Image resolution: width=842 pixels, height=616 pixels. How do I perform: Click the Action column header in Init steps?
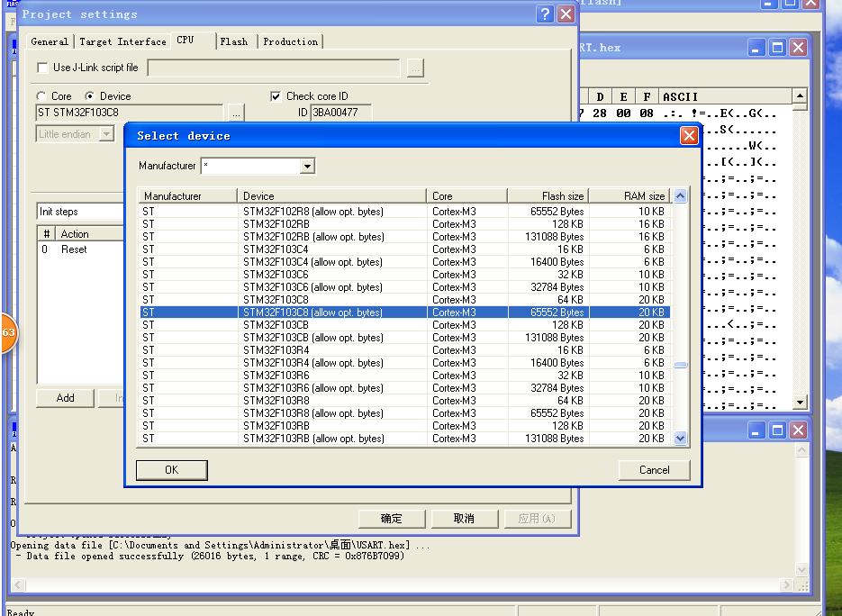click(90, 233)
